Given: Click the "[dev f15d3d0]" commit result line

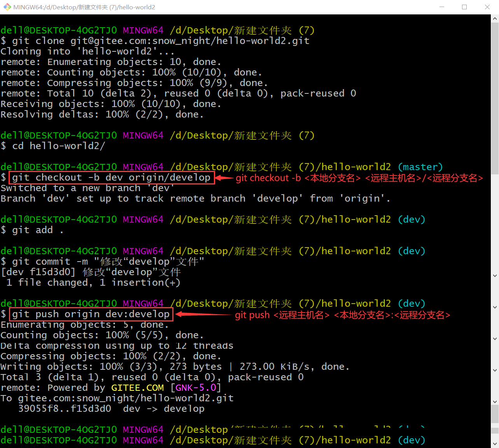Looking at the screenshot, I should [x=91, y=272].
